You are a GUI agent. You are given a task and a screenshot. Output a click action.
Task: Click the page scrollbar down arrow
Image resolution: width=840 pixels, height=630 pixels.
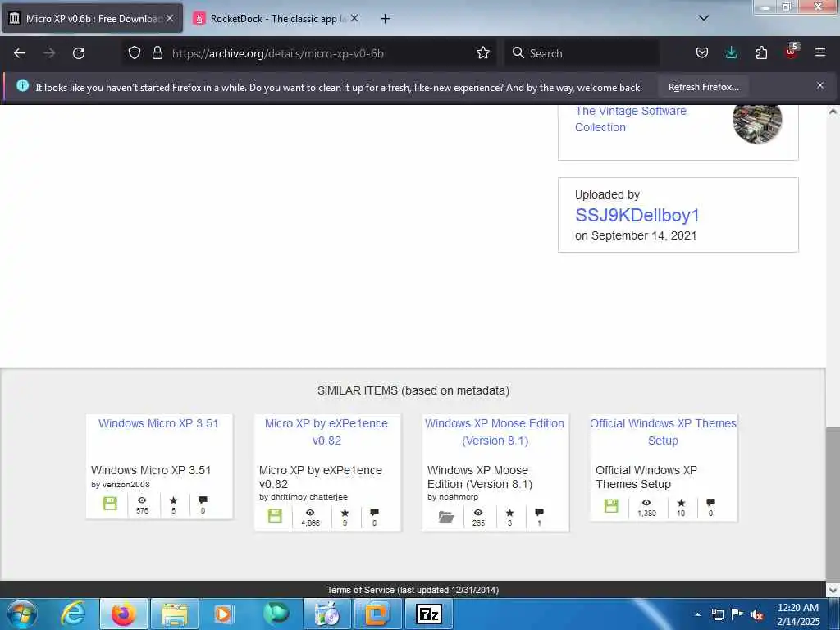pos(833,590)
